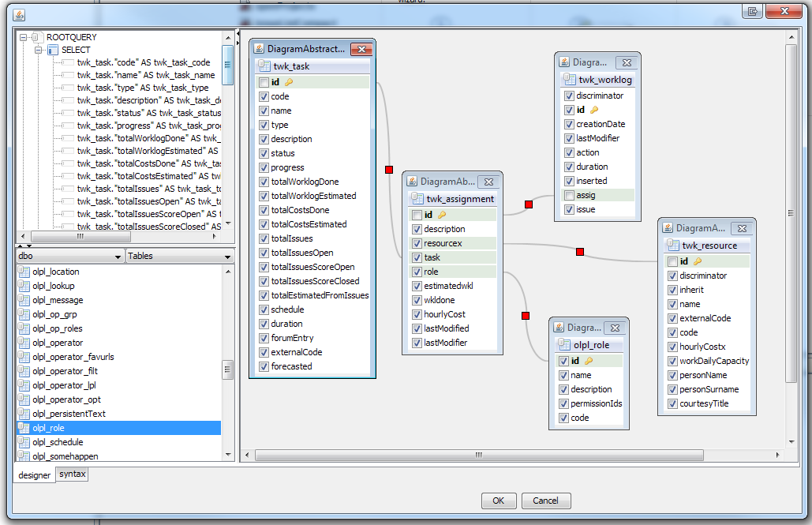Click the red join marker between twk_task and twk_assignment
812x525 pixels.
388,169
